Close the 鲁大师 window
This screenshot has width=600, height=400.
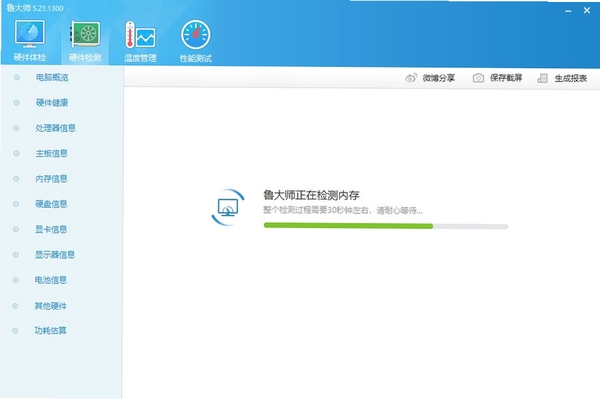pos(587,11)
